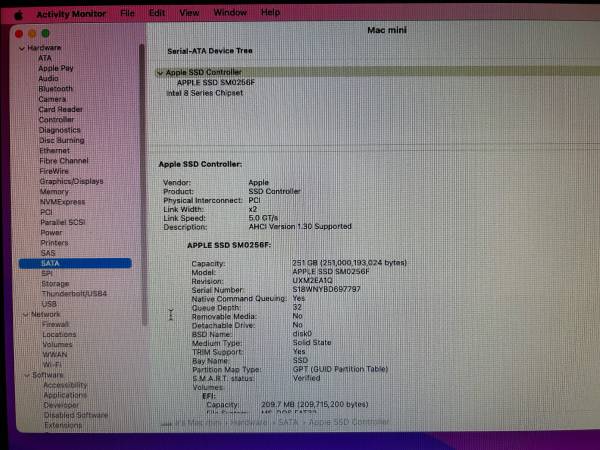
Task: Click the red close window button
Action: pos(20,33)
